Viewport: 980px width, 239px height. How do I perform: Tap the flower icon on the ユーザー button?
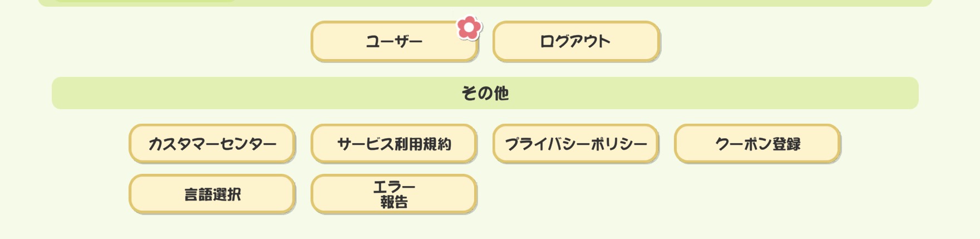pos(469,28)
